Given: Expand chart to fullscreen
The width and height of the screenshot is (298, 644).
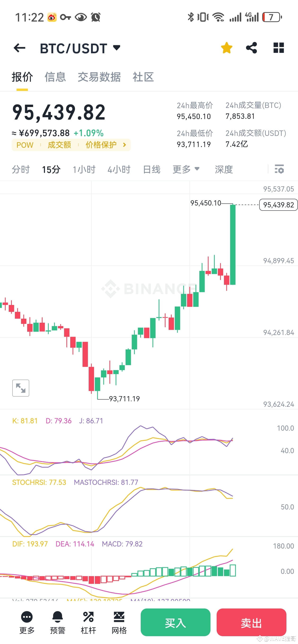Looking at the screenshot, I should point(21,388).
